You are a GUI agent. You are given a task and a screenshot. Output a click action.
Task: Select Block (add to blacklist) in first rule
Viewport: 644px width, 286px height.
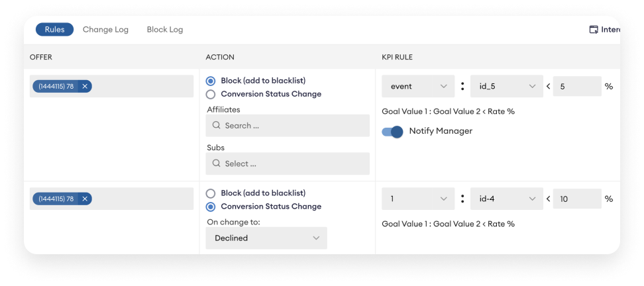coord(211,81)
